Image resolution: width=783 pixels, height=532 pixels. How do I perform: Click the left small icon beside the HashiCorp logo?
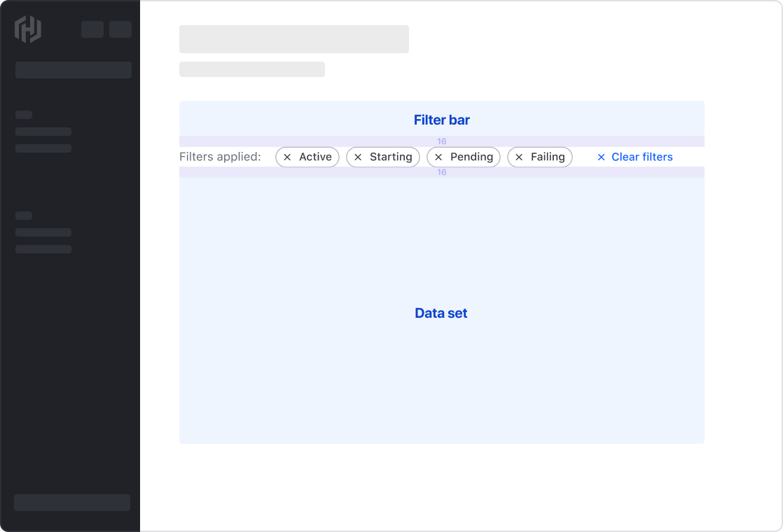click(92, 29)
